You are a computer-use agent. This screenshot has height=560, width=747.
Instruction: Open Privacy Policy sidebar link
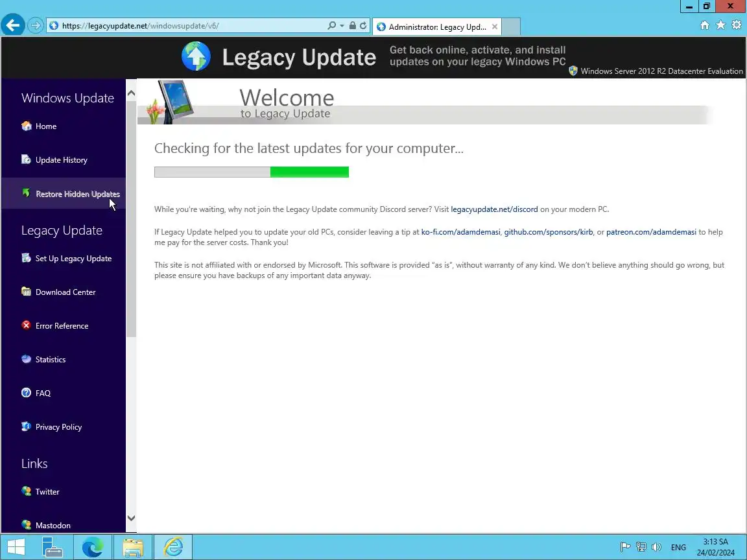[58, 426]
